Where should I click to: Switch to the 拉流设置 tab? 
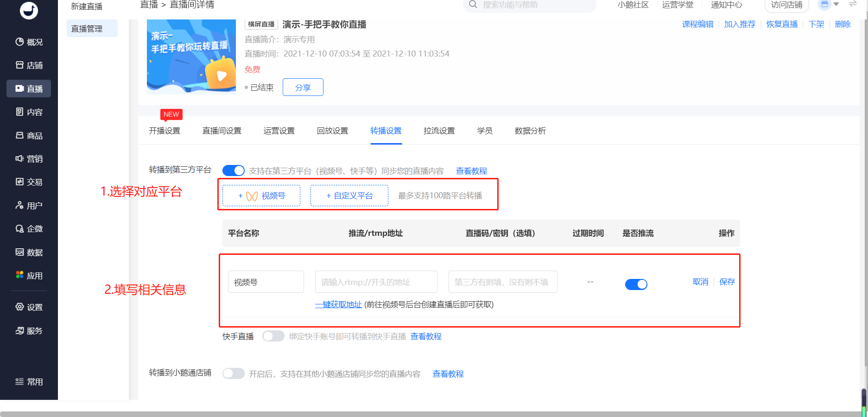[x=439, y=131]
